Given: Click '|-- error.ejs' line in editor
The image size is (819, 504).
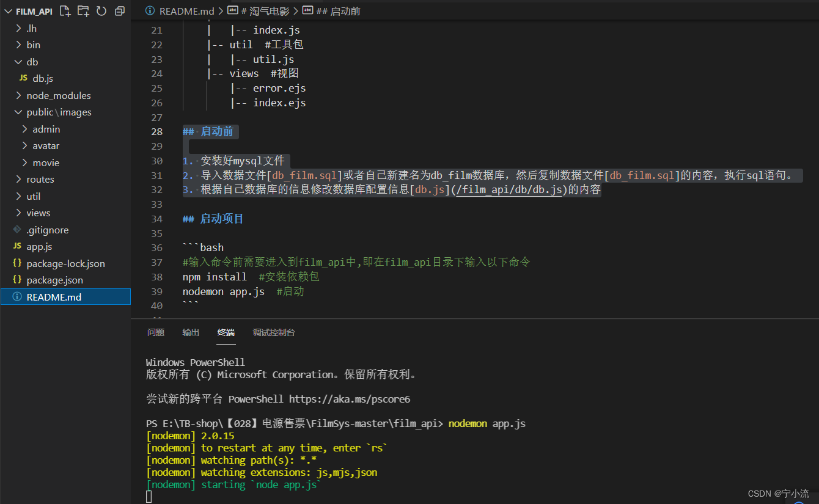Looking at the screenshot, I should [x=268, y=88].
